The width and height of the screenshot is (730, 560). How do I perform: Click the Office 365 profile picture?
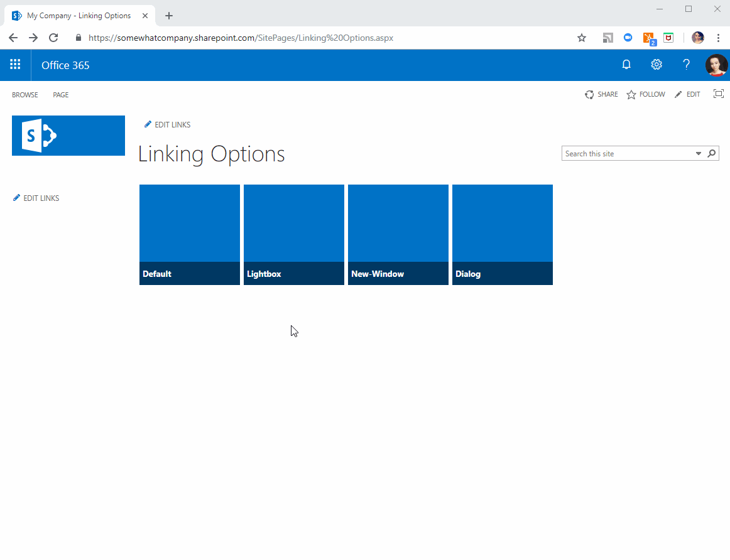(x=716, y=64)
